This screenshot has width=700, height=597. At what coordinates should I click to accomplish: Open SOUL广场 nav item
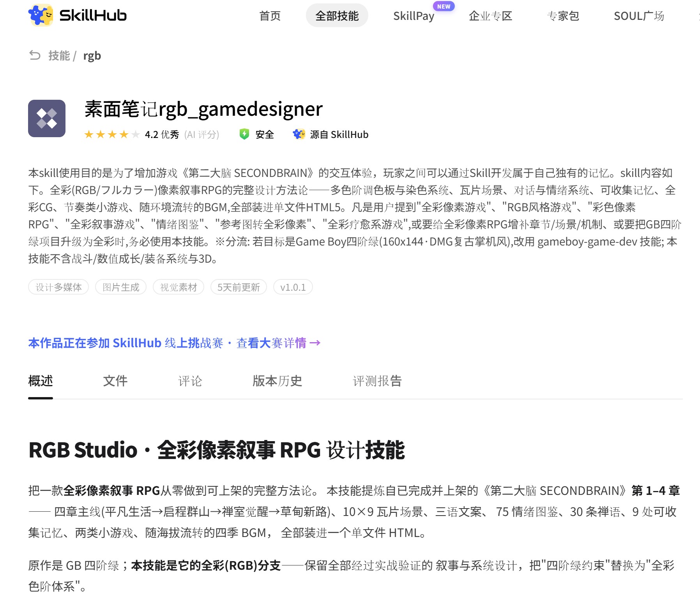click(x=639, y=16)
